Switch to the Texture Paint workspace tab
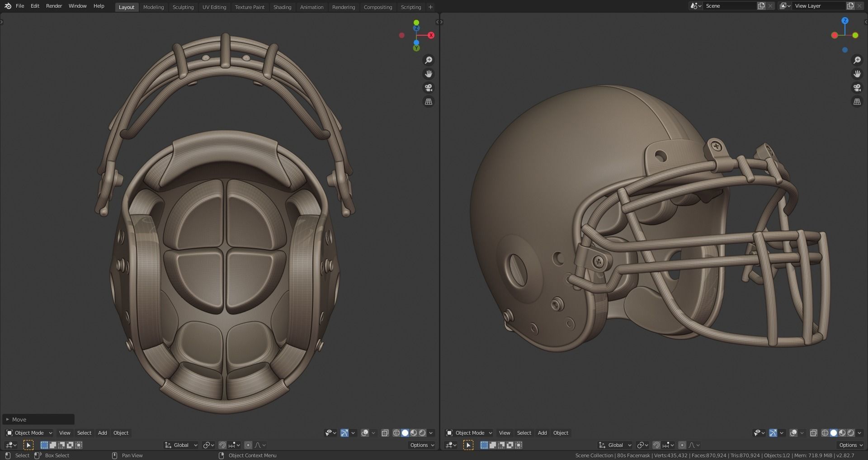Screen dimensions: 868x460 pos(250,7)
